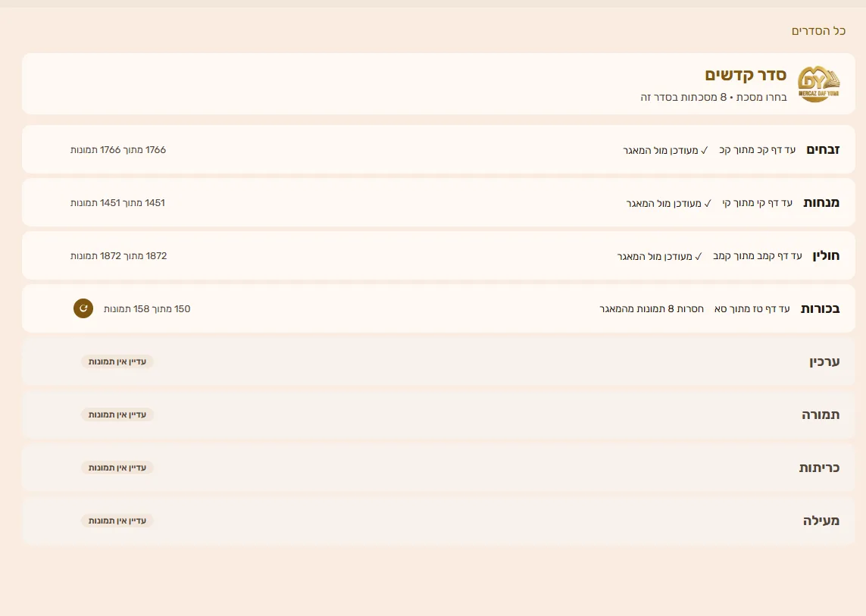
Task: Click the refresh icon in the בכורות row
Action: coord(83,308)
